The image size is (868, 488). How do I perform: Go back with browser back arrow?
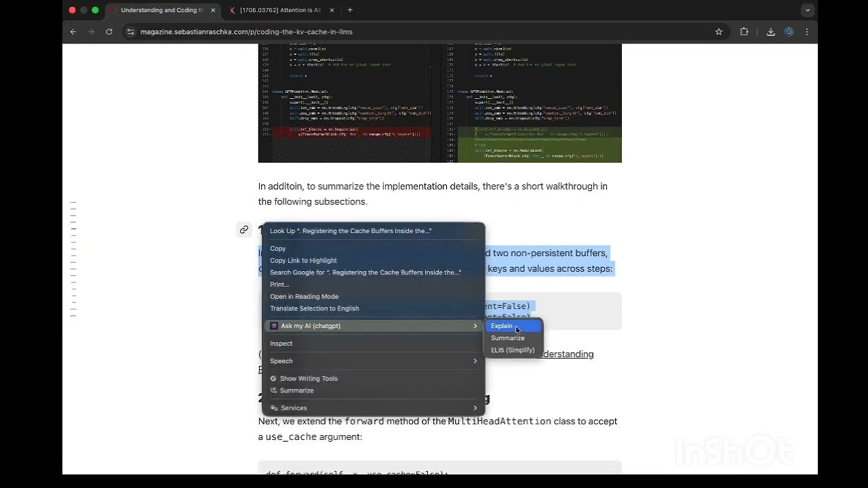(x=73, y=32)
